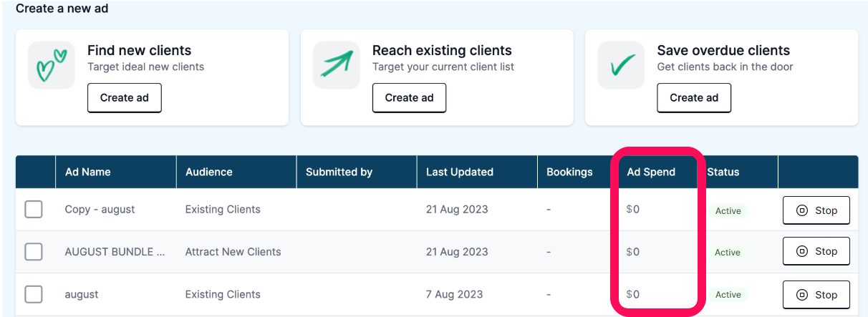Click the green arrow Reach existing clients icon

[x=337, y=65]
